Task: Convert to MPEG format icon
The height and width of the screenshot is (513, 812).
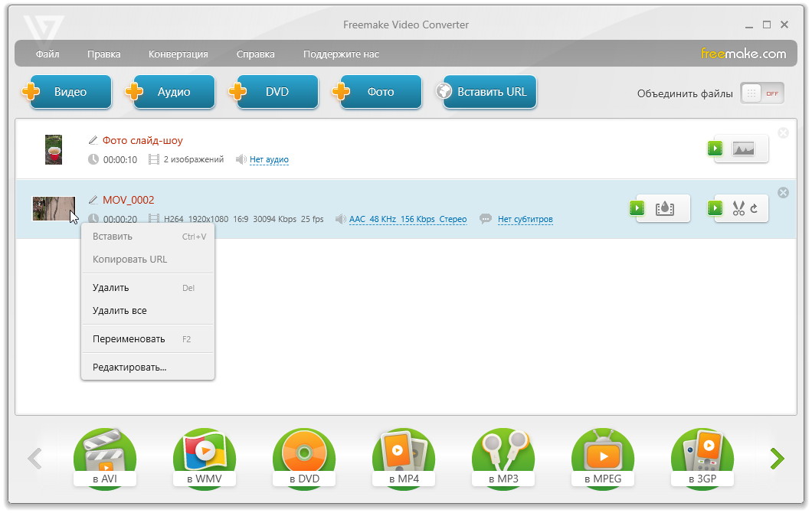Action: coord(603,458)
